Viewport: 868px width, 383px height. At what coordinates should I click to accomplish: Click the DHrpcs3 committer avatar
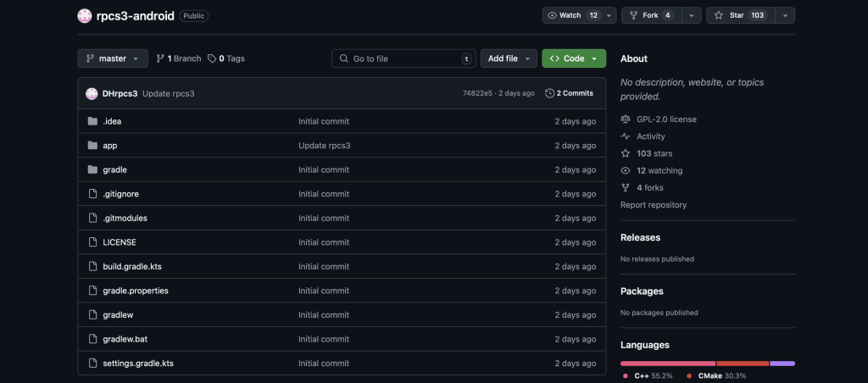(x=92, y=93)
